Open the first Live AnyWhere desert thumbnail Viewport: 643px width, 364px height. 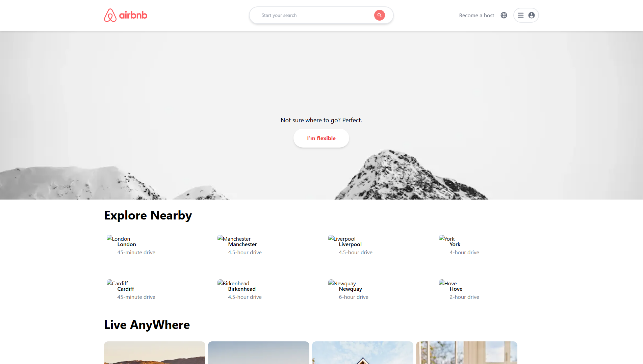(x=155, y=353)
